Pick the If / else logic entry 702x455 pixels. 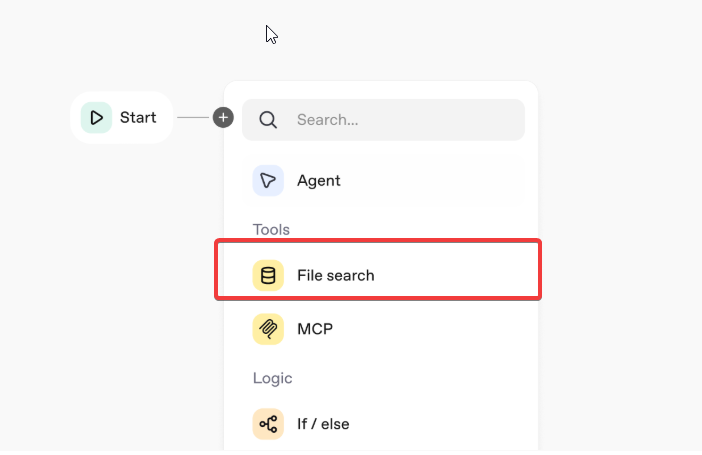coord(323,424)
